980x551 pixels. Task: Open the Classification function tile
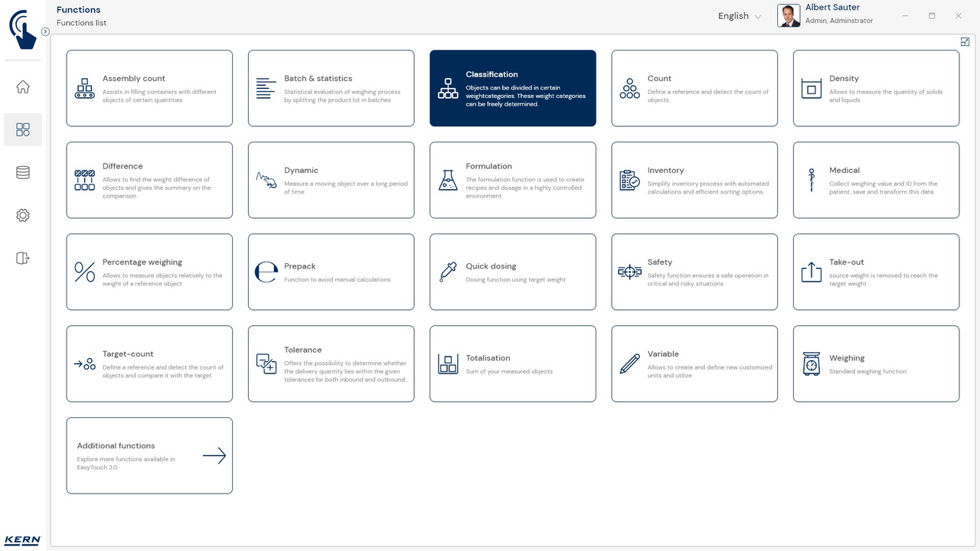click(512, 88)
